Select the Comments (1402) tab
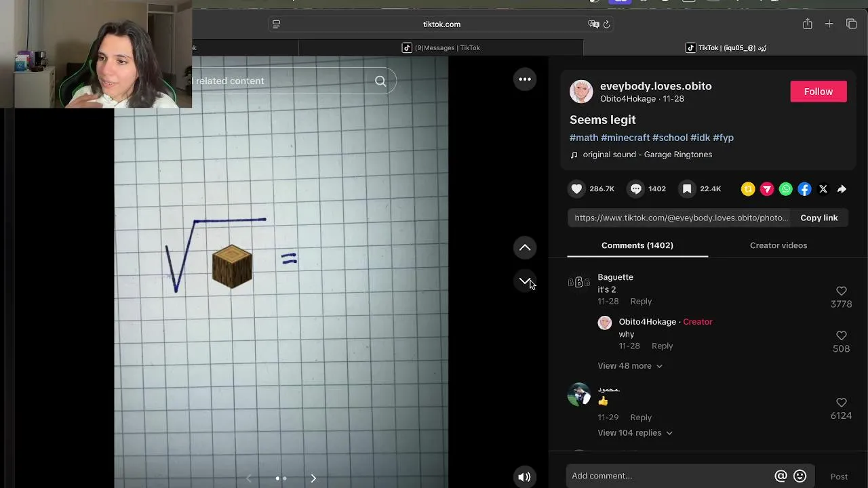This screenshot has height=488, width=868. (637, 245)
